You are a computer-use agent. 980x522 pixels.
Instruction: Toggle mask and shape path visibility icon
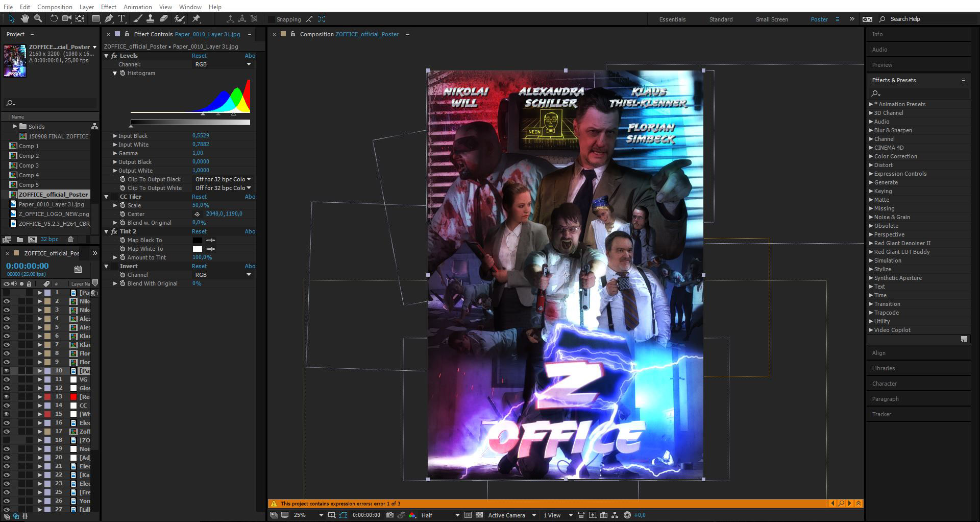343,515
